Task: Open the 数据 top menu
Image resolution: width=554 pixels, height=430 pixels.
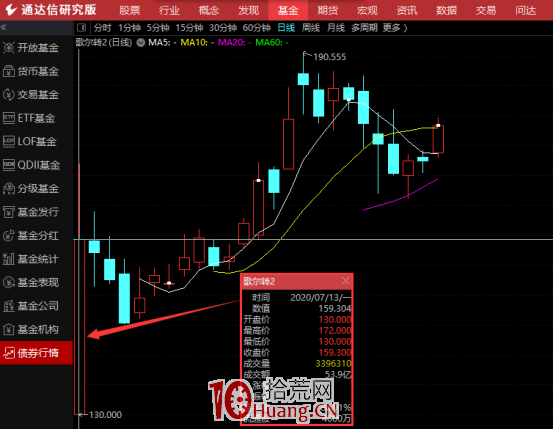Action: click(446, 10)
